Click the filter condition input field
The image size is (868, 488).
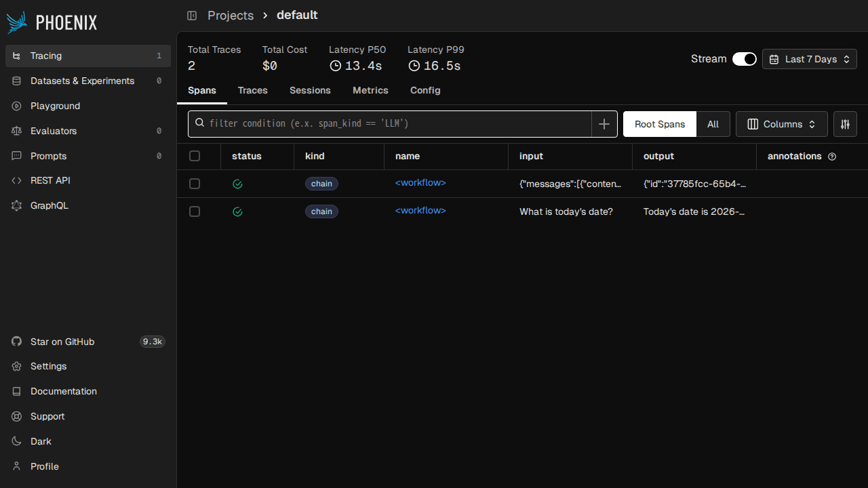point(393,123)
